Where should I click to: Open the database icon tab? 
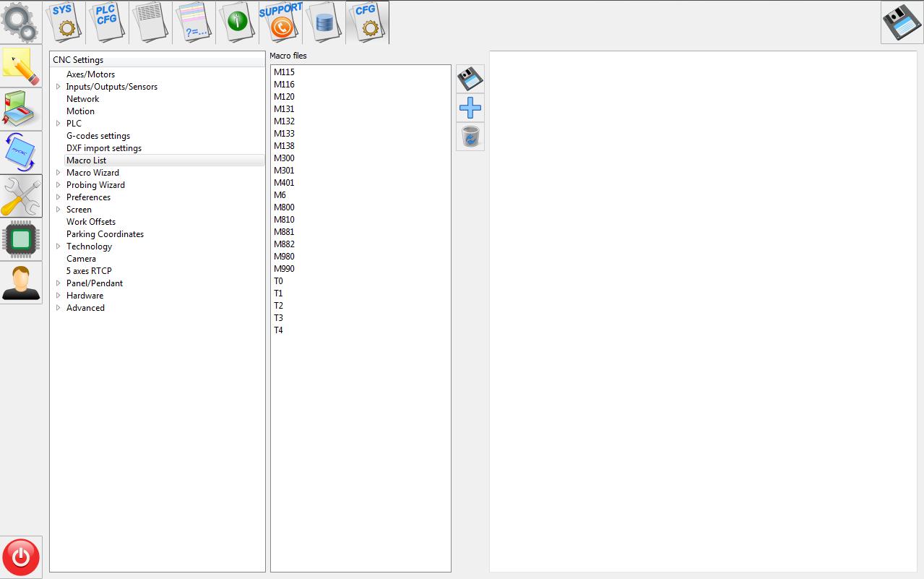[x=324, y=22]
